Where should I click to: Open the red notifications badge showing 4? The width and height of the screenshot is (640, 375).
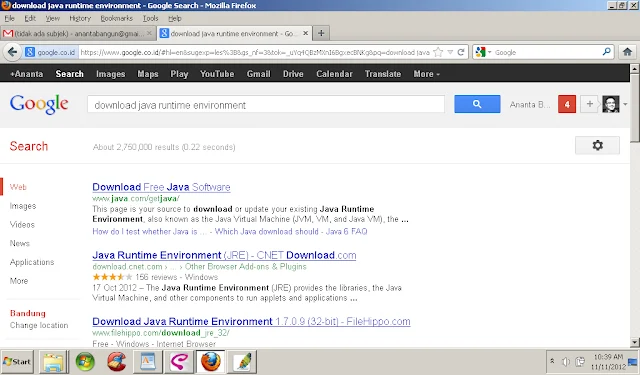pos(567,104)
